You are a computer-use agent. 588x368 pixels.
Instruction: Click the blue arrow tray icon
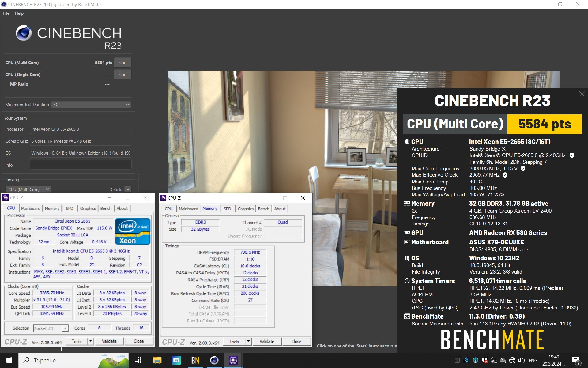click(466, 360)
